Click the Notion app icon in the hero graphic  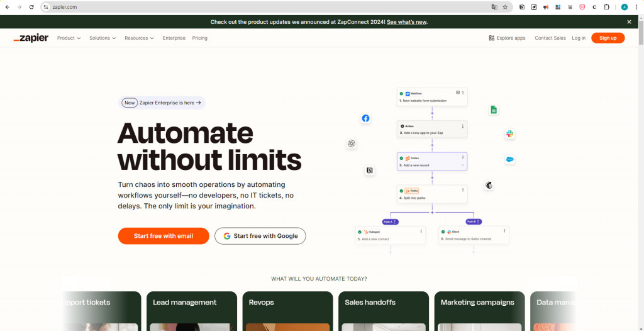coord(370,171)
